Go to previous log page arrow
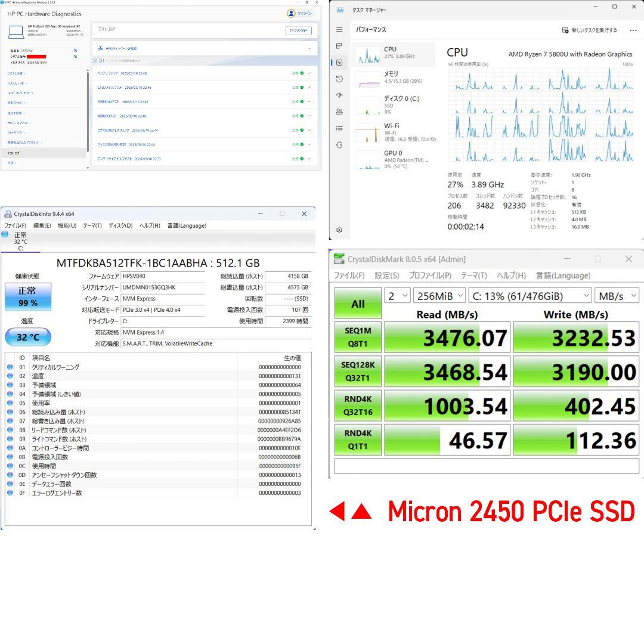This screenshot has width=644, height=644. click(x=95, y=61)
